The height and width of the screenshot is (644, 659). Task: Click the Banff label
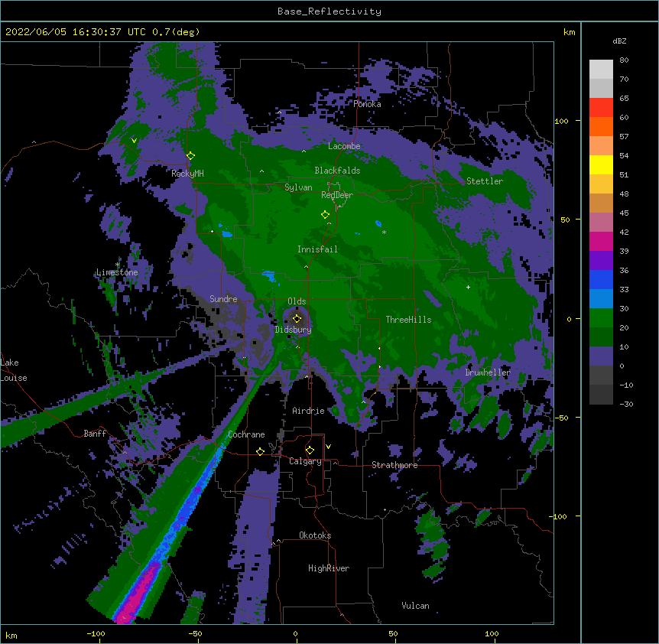(x=95, y=434)
